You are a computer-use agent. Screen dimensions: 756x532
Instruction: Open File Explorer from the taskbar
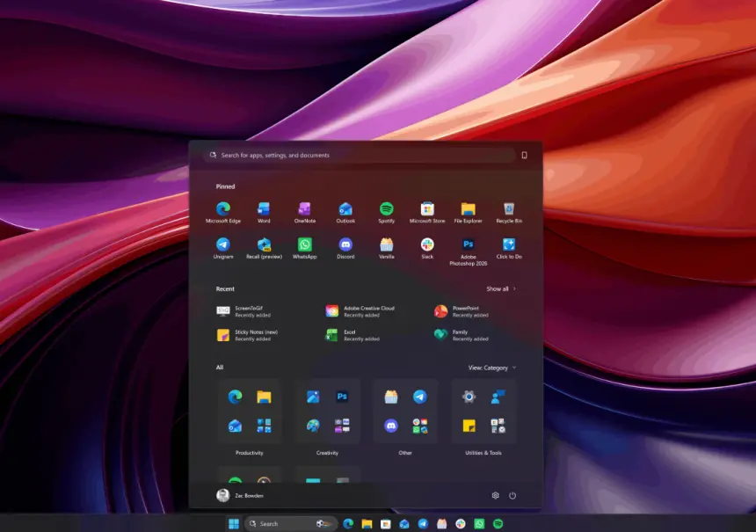(x=367, y=524)
